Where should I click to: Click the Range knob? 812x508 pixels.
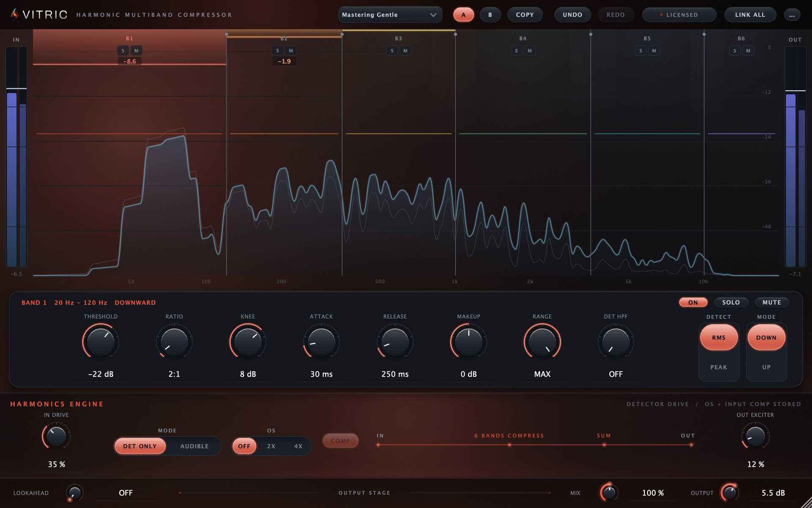[x=542, y=341]
